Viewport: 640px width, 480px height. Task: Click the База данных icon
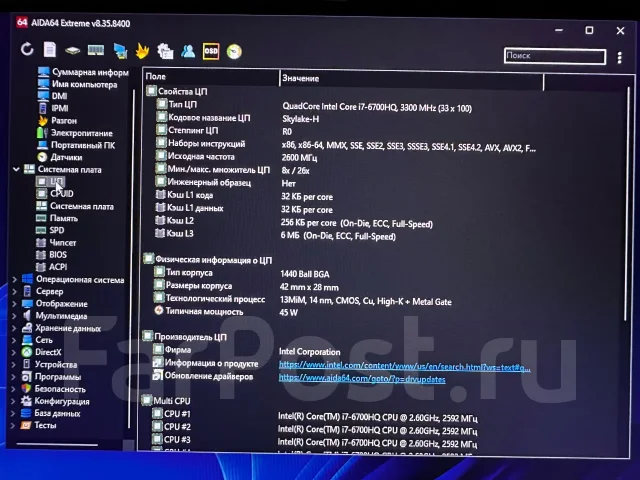[26, 413]
